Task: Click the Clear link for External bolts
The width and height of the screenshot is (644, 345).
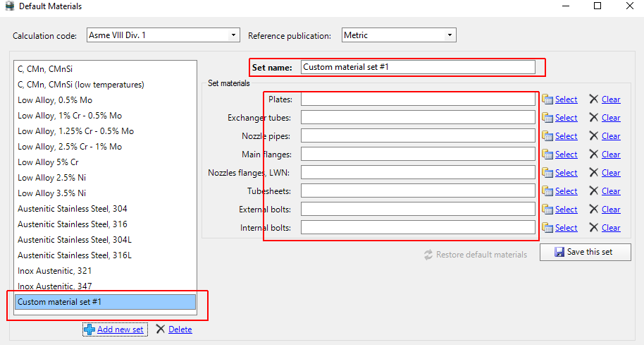Action: click(611, 210)
